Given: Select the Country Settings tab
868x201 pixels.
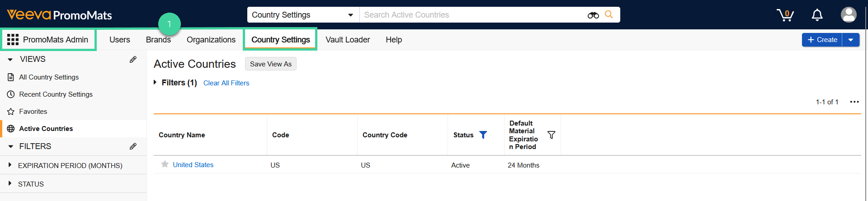Looking at the screenshot, I should [281, 40].
